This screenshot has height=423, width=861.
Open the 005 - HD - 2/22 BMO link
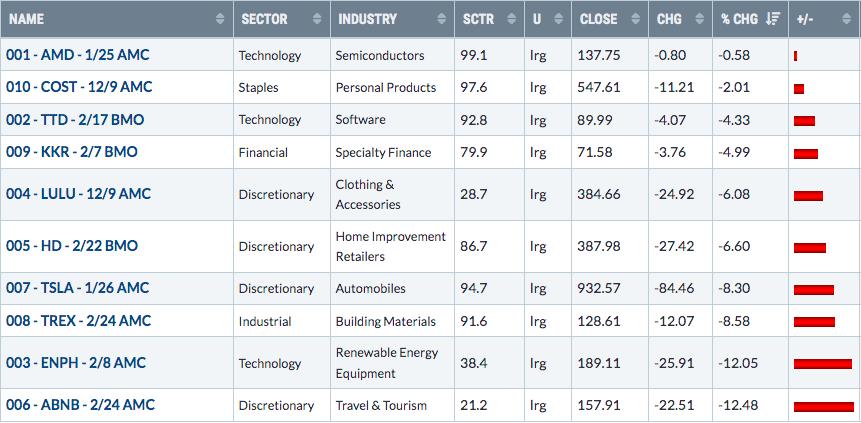[71, 246]
